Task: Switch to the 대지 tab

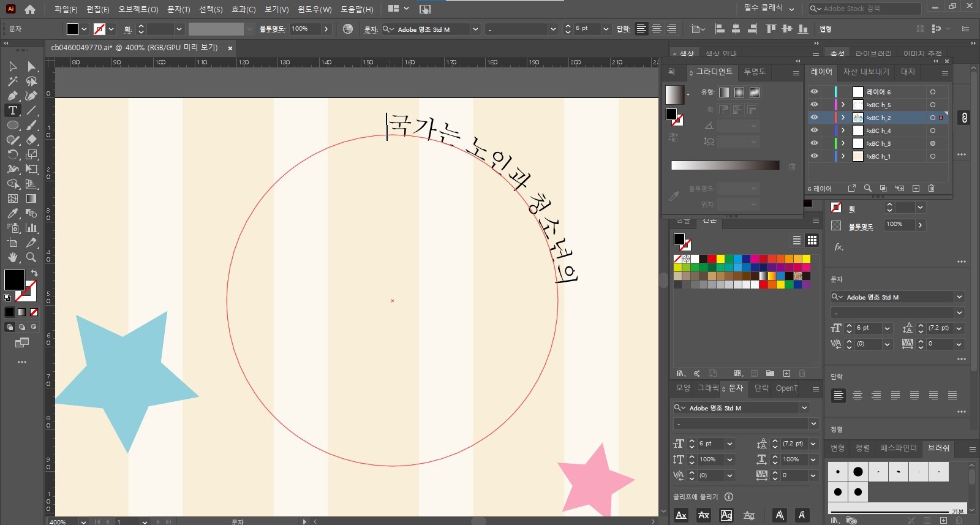Action: [x=908, y=72]
